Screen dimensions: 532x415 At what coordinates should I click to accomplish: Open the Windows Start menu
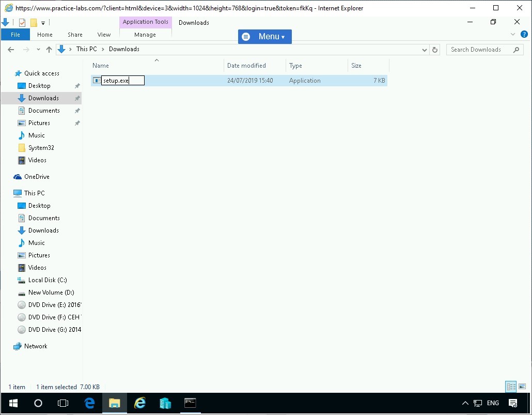(x=13, y=403)
